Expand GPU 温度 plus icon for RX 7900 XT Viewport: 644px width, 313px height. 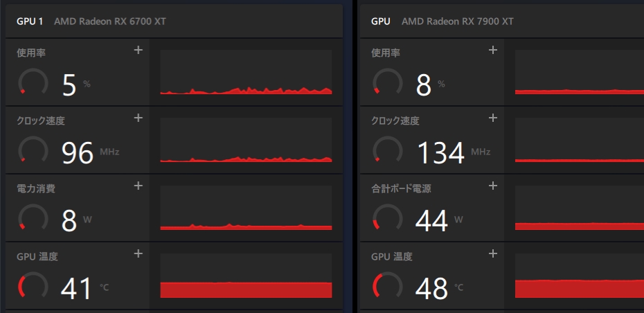pos(492,253)
